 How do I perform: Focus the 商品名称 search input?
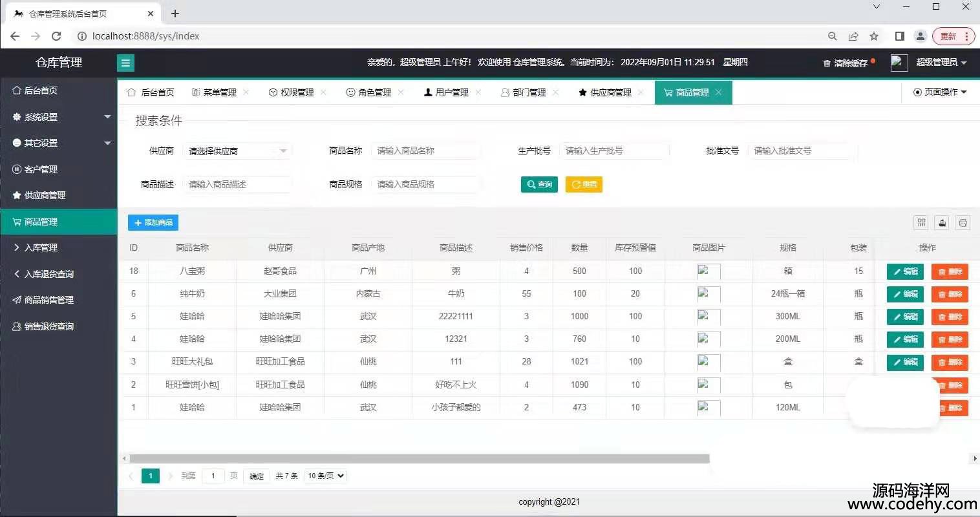tap(425, 151)
